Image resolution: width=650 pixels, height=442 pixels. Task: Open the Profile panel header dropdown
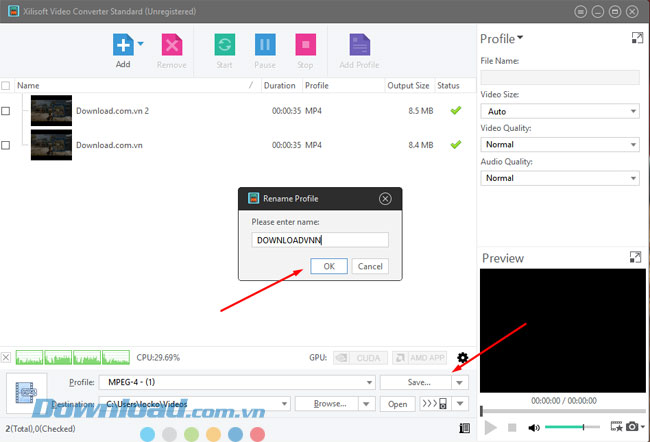point(520,37)
